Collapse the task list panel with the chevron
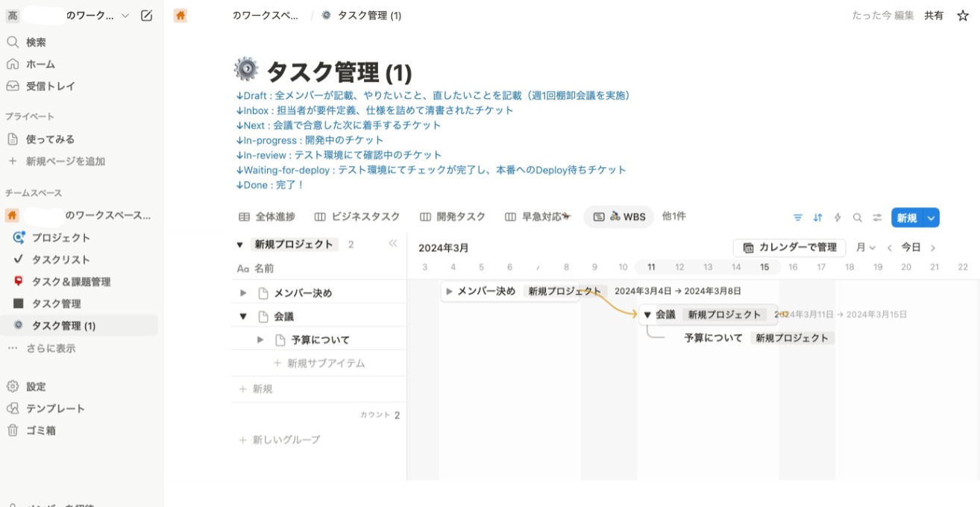The height and width of the screenshot is (507, 980). [392, 243]
